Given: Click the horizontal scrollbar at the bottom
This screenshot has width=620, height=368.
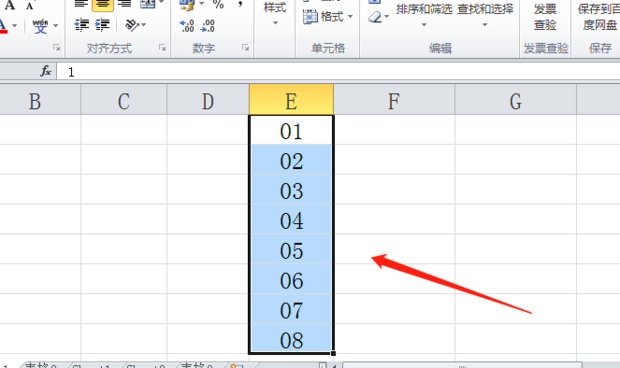Looking at the screenshot, I should (x=462, y=365).
